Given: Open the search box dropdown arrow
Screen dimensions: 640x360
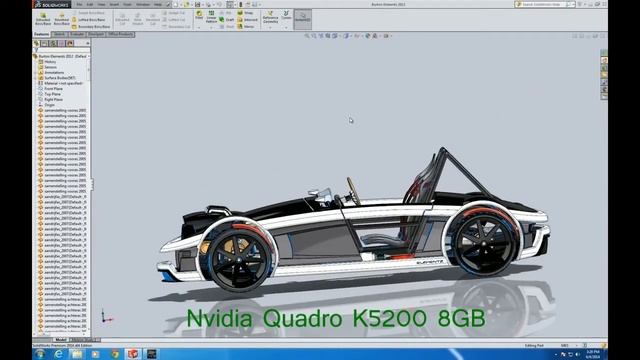Looking at the screenshot, I should coord(573,4).
